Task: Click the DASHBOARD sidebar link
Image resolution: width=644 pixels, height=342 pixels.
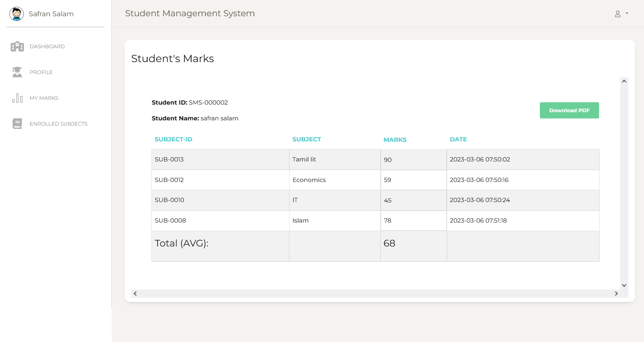Action: [x=47, y=46]
